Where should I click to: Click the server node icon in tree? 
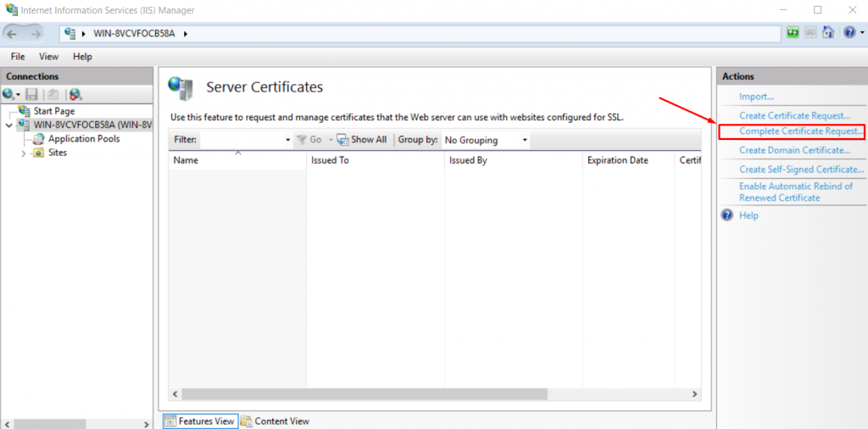[25, 125]
